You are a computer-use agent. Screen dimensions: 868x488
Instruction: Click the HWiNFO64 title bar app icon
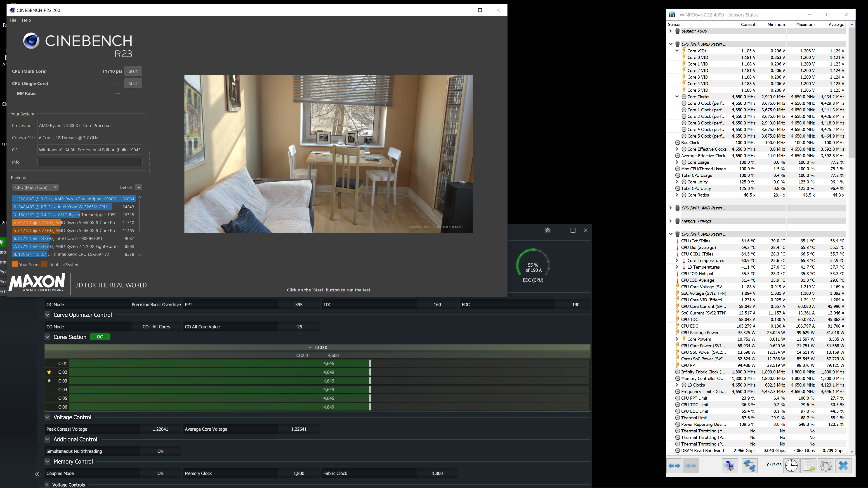[x=672, y=15]
